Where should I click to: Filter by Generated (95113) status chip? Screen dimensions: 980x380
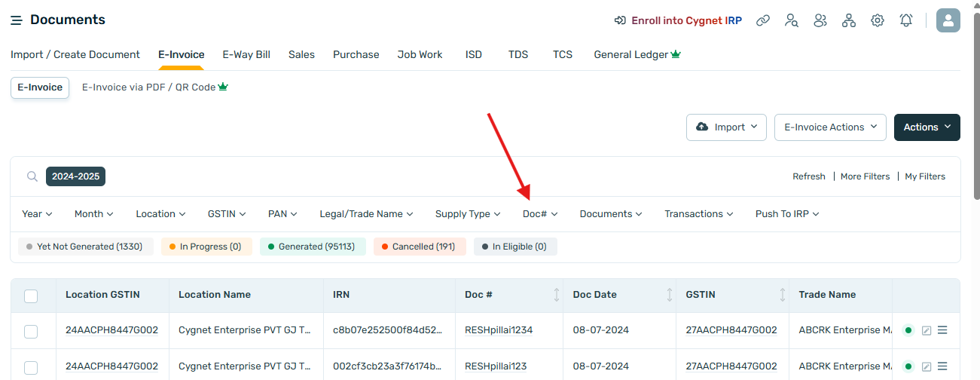(x=313, y=247)
